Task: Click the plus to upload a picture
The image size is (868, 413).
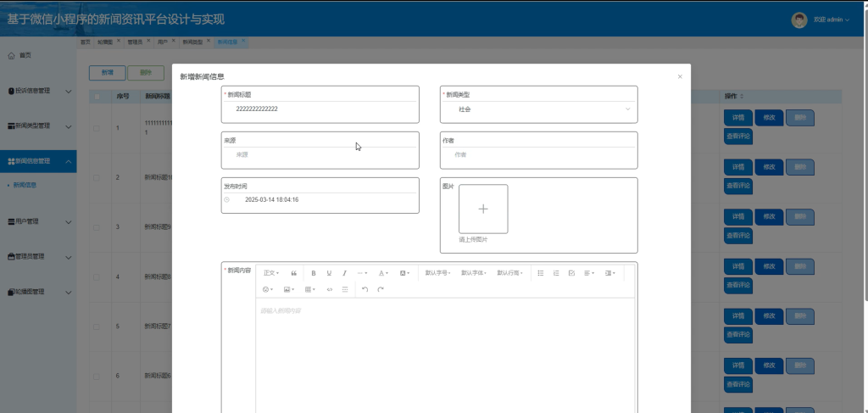Action: tap(483, 209)
